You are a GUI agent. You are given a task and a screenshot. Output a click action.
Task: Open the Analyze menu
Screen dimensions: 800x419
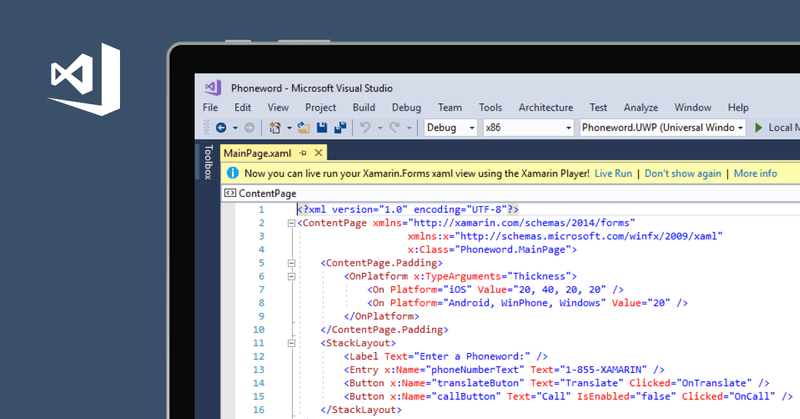pyautogui.click(x=640, y=108)
